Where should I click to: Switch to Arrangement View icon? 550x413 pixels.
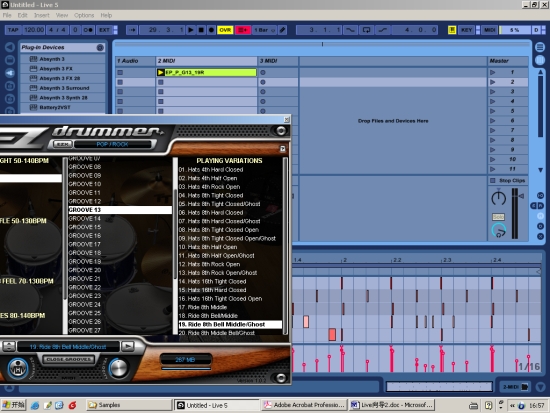[x=540, y=47]
